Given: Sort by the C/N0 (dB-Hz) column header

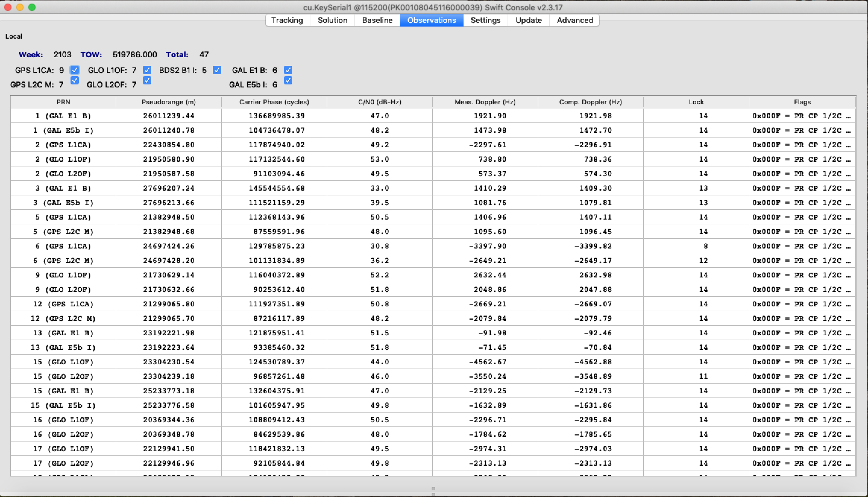Looking at the screenshot, I should 379,102.
